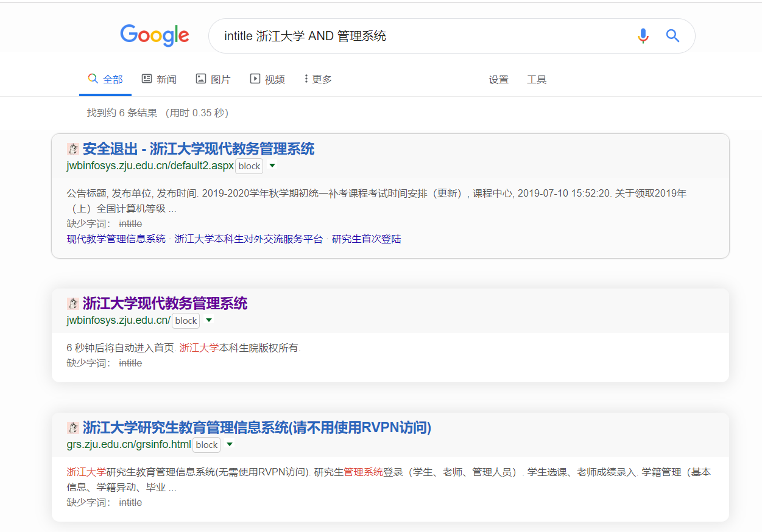
Task: Click block button next to default2.aspx URL
Action: (249, 166)
